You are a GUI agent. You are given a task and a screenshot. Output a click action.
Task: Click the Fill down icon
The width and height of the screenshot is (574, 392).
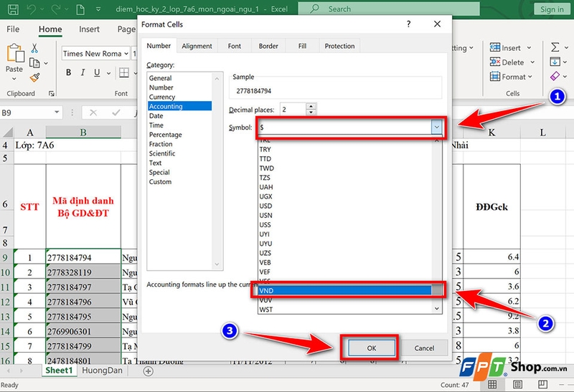point(555,62)
